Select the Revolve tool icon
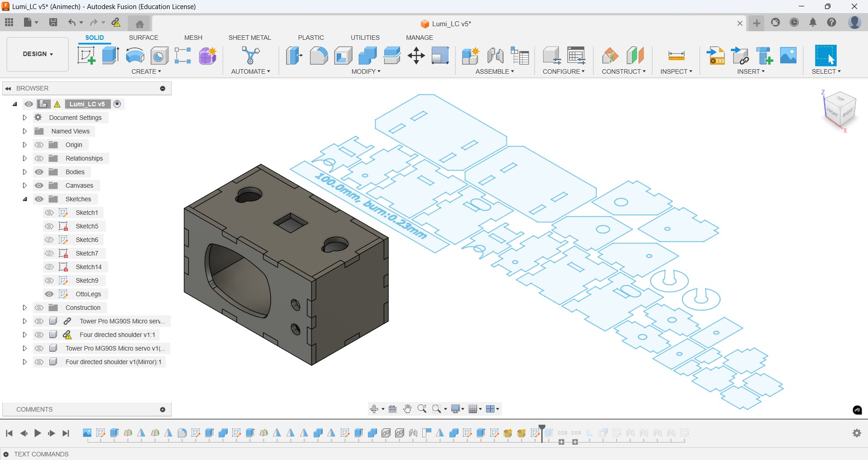Viewport: 868px width, 460px height. (135, 56)
